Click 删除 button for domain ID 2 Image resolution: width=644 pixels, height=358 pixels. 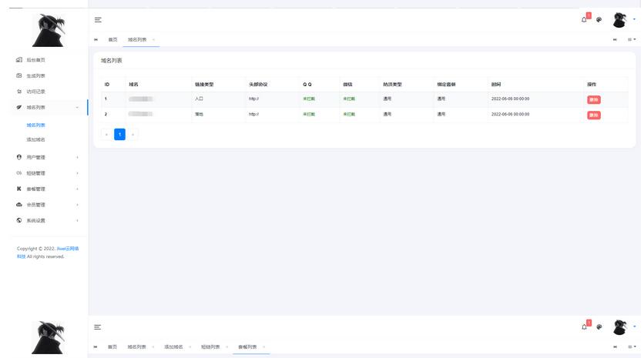(593, 115)
